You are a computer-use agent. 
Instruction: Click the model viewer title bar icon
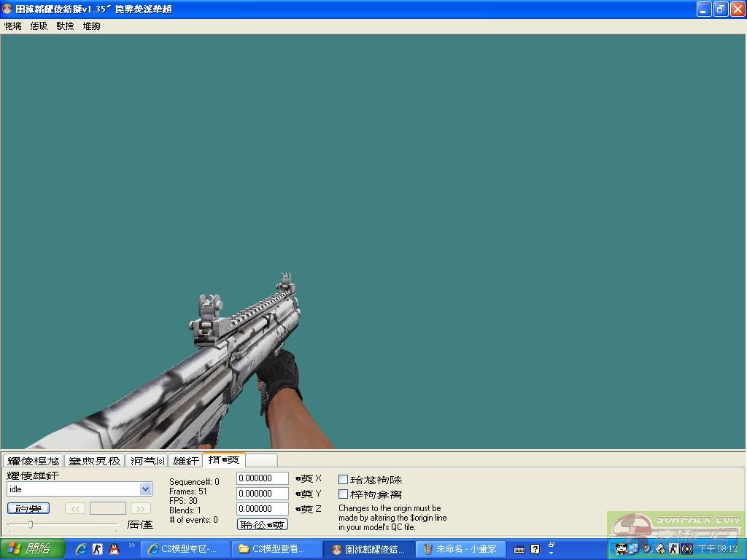tap(7, 9)
